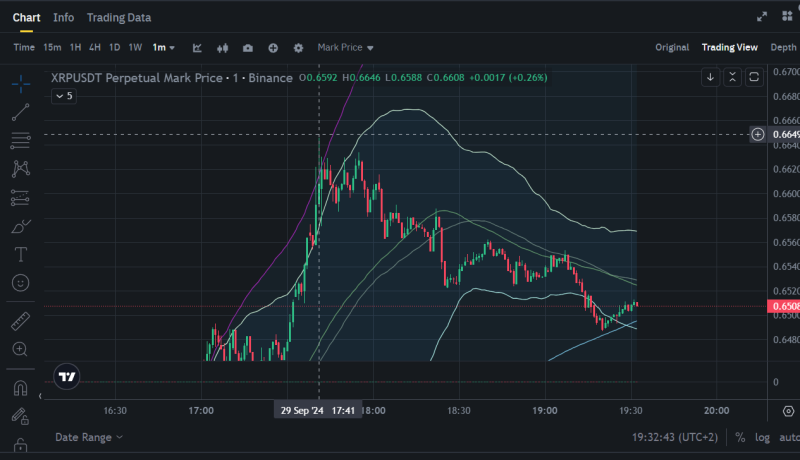The width and height of the screenshot is (800, 460).
Task: Take a chart snapshot with camera icon
Action: click(x=248, y=48)
